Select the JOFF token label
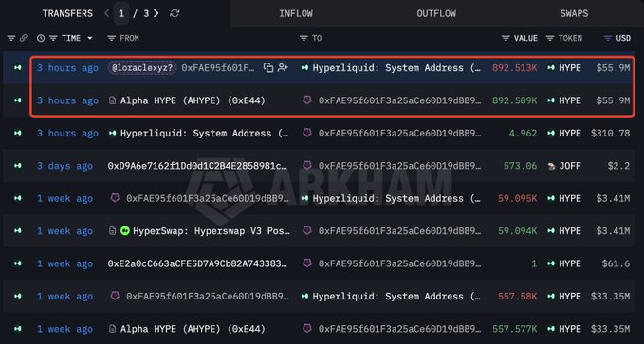 [x=570, y=166]
